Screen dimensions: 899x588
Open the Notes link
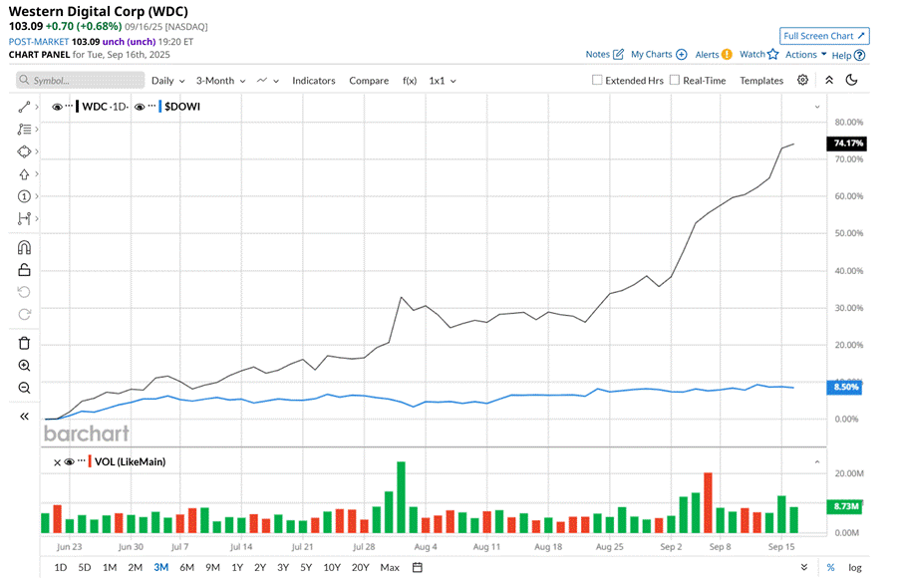[x=597, y=55]
